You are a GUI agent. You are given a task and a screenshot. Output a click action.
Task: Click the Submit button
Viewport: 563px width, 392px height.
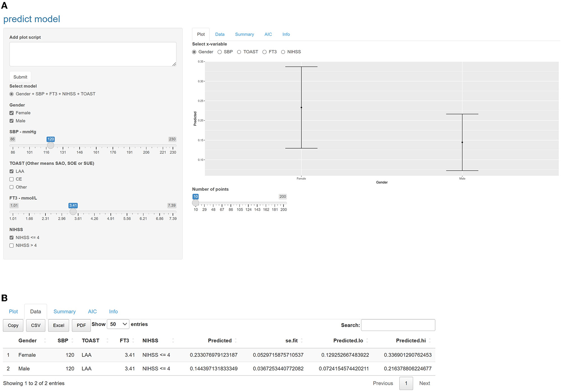20,77
